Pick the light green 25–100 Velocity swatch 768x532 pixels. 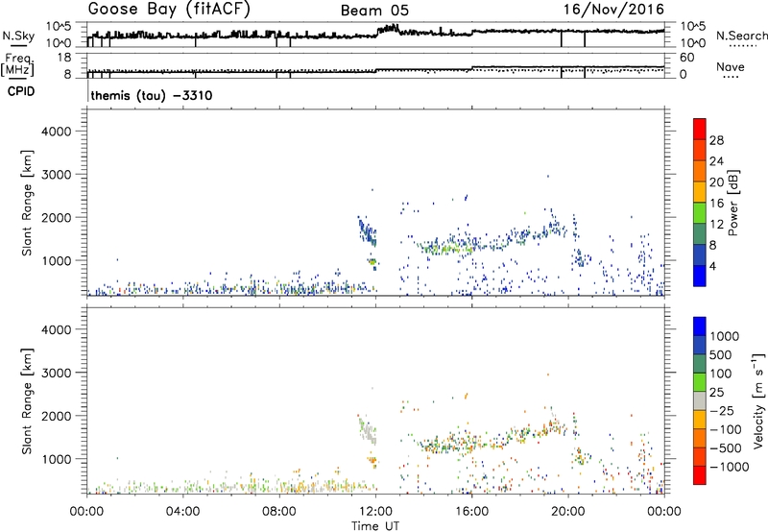coord(700,382)
